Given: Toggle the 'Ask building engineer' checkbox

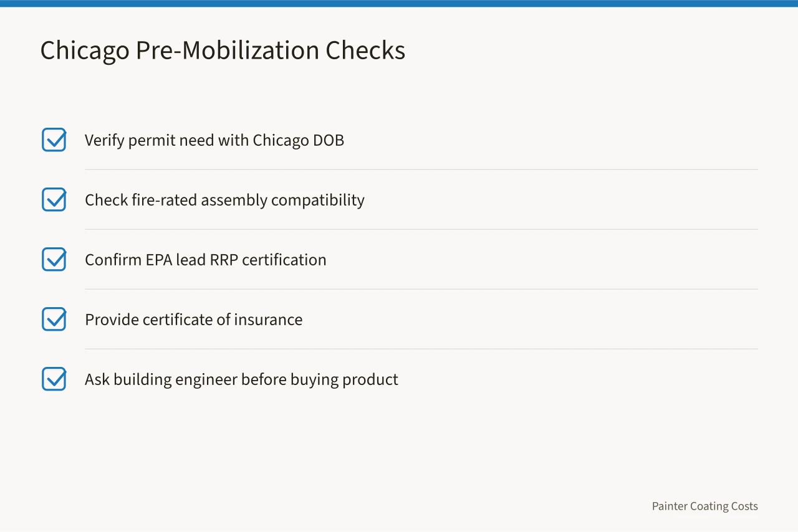Looking at the screenshot, I should point(54,379).
